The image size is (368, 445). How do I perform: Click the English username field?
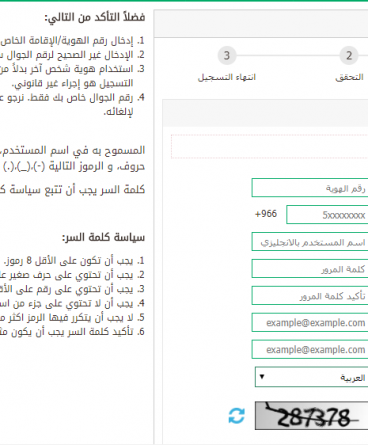coord(310,242)
